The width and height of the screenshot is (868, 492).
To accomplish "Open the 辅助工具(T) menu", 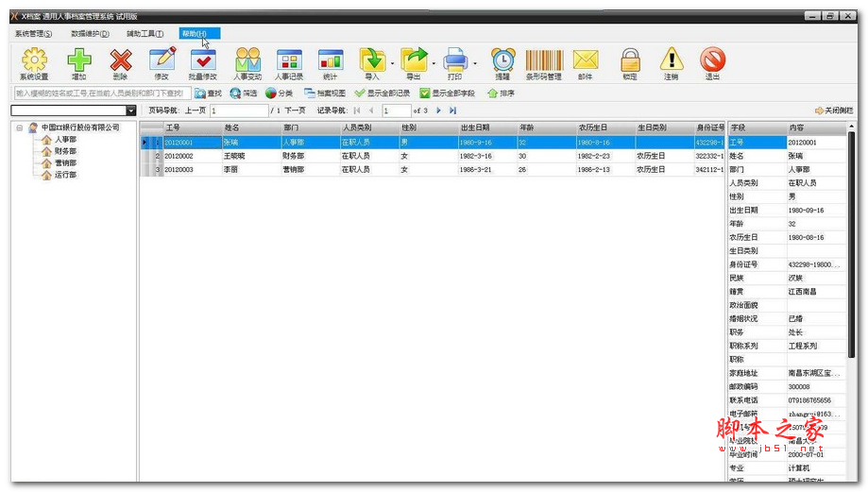I will click(145, 34).
